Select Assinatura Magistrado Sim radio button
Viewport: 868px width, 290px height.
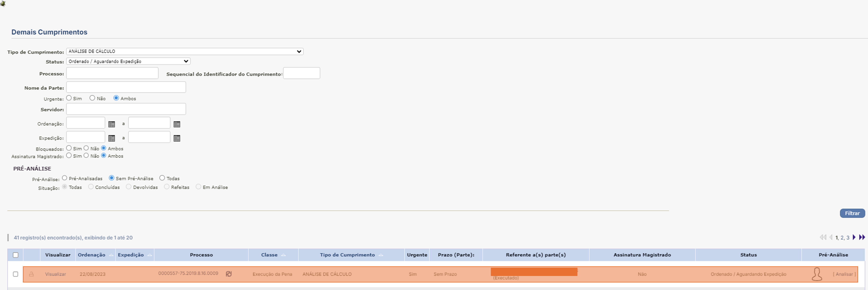(69, 155)
